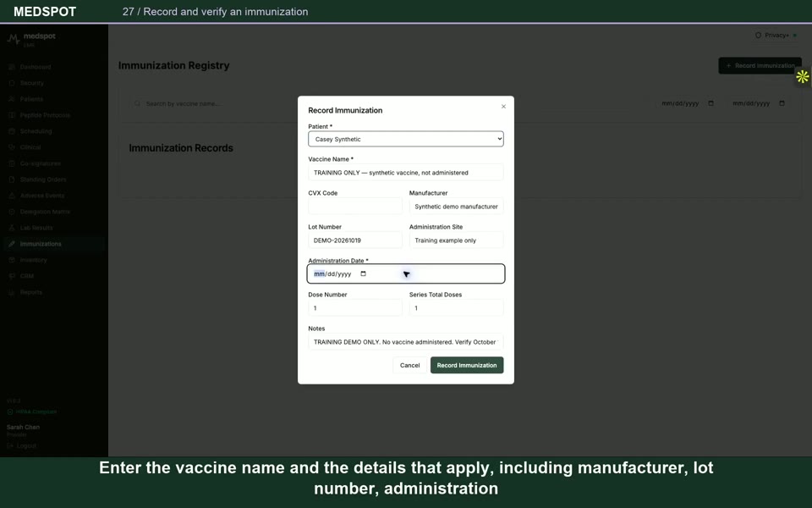Toggle the Privacy+ mode indicator
Viewport: 812px width, 508px height.
pyautogui.click(x=795, y=36)
